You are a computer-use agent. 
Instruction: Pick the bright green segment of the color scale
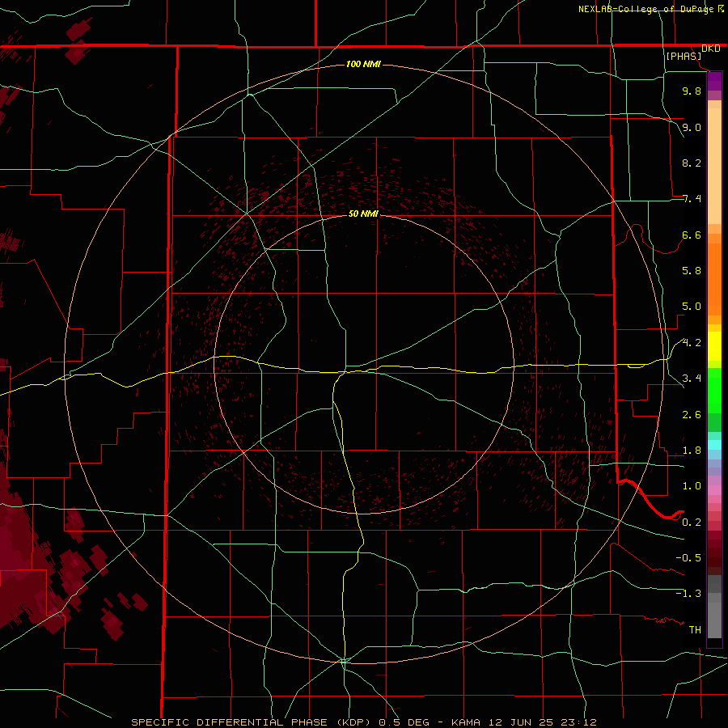pyautogui.click(x=714, y=392)
